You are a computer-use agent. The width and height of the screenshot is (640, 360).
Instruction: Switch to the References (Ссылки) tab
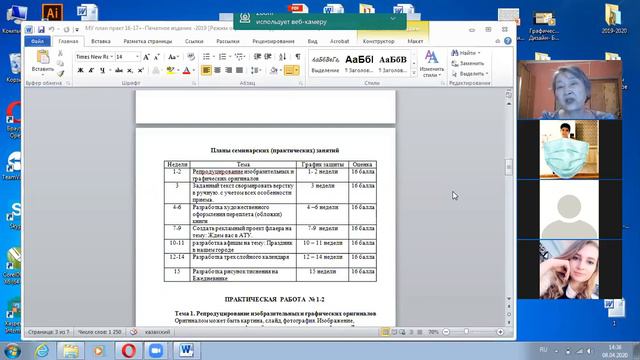tap(194, 41)
